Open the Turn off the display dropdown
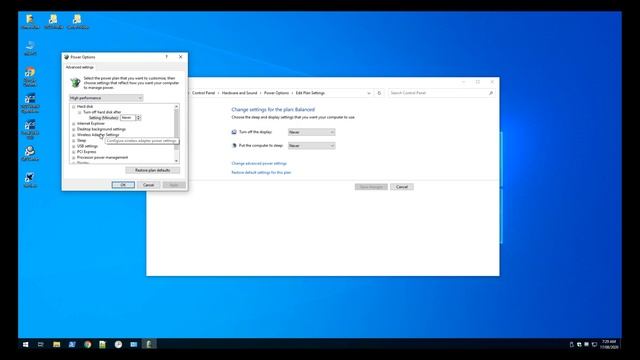The image size is (640, 360). 311,132
